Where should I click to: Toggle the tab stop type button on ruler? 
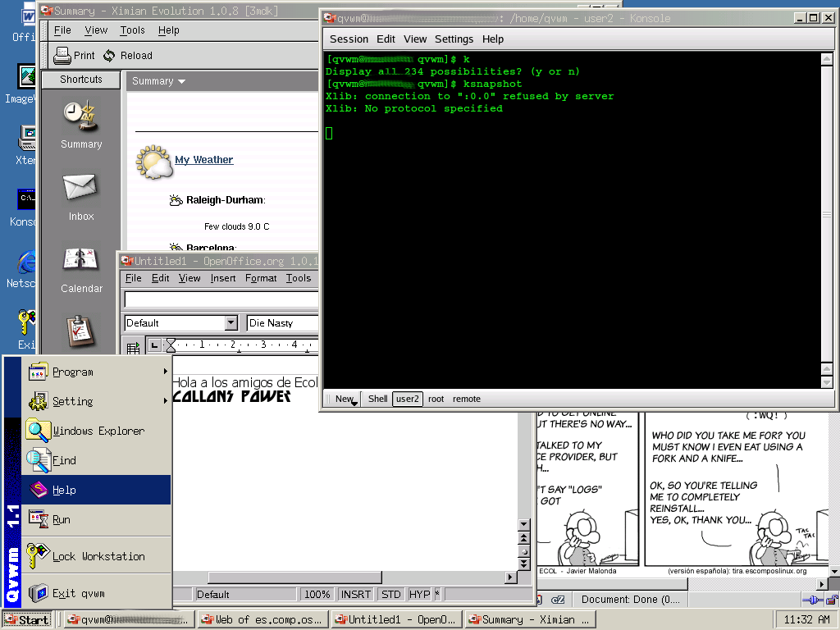(154, 345)
